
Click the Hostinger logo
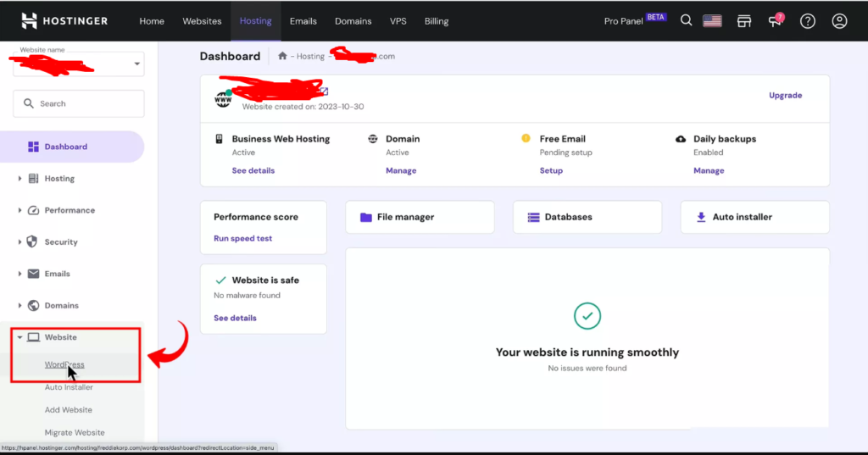point(64,21)
